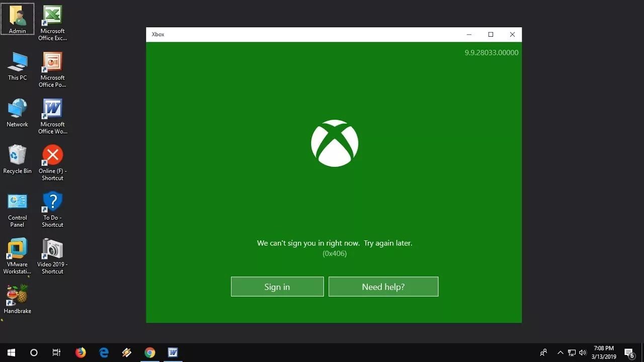
Task: Open Task View on the taskbar
Action: 56,352
